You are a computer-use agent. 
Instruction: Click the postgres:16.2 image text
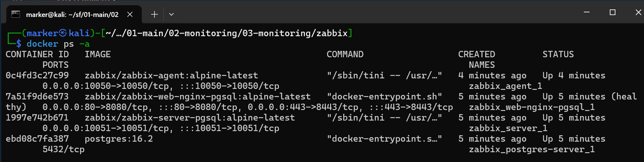pos(119,139)
